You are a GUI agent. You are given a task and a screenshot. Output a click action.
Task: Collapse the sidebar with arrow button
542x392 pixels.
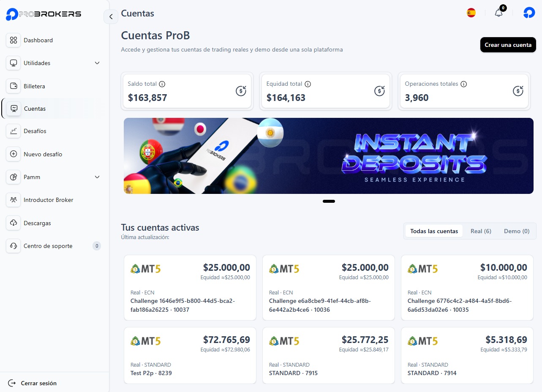click(x=111, y=17)
